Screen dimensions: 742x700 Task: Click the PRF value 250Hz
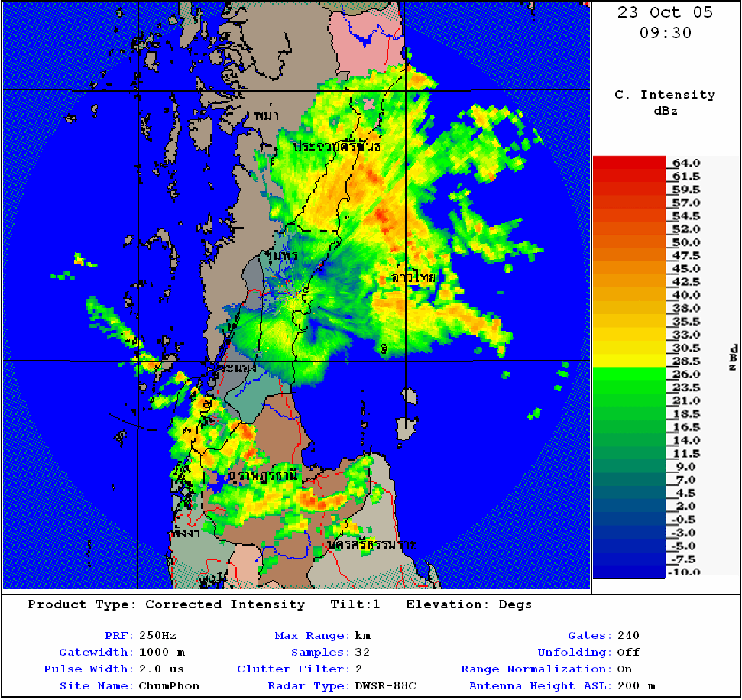click(157, 635)
